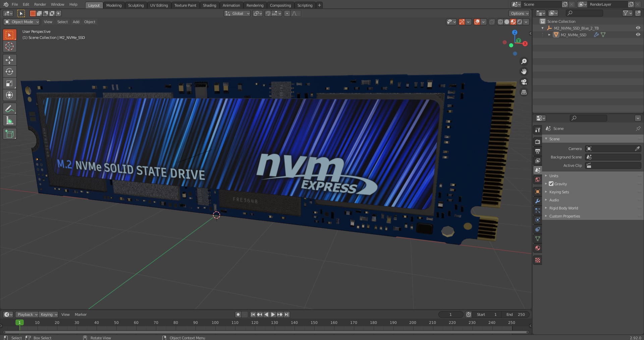Expand the Custom Properties panel
This screenshot has width=644, height=340.
(565, 216)
